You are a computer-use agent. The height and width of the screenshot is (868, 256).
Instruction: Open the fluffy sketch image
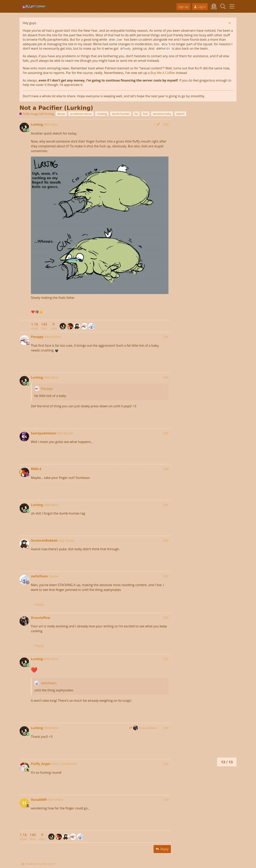(100, 225)
